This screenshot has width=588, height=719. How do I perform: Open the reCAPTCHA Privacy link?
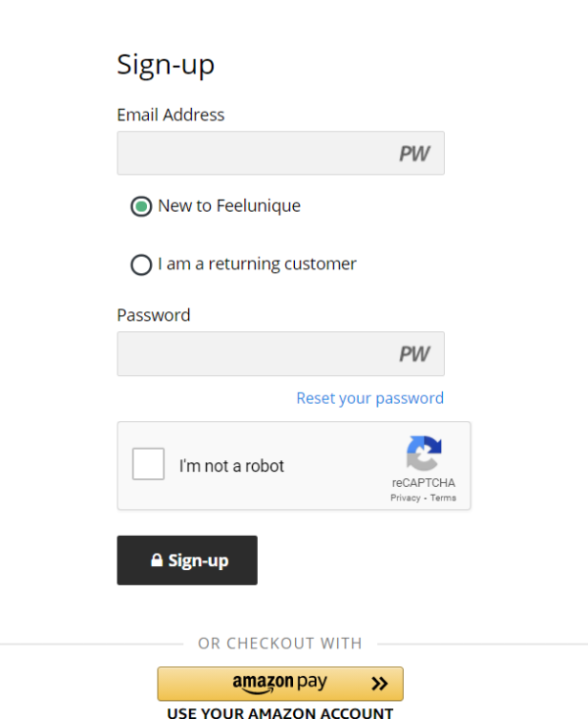click(x=405, y=498)
